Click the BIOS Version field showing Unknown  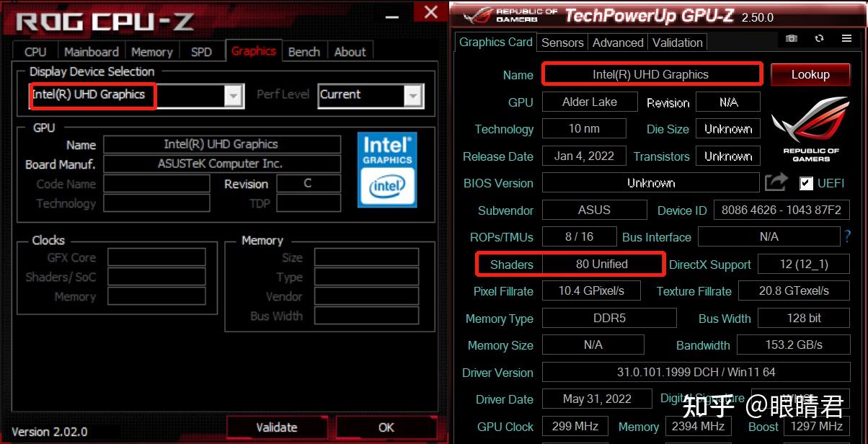click(x=650, y=182)
